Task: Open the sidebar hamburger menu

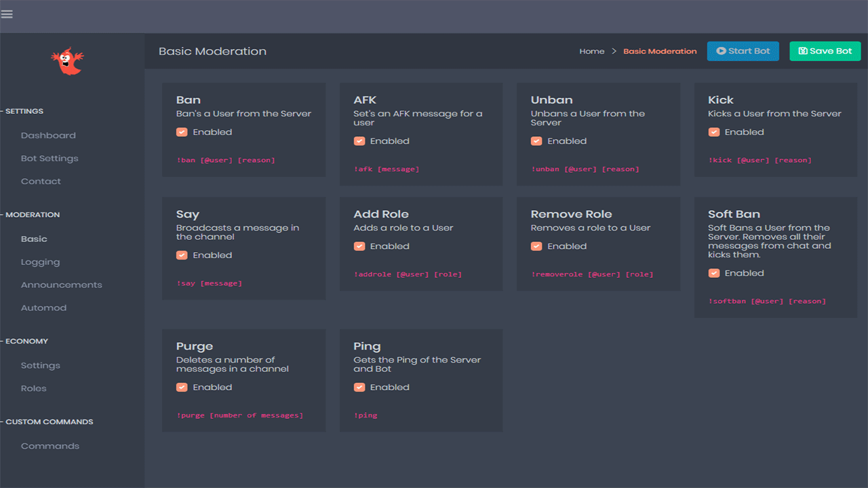Action: tap(7, 14)
